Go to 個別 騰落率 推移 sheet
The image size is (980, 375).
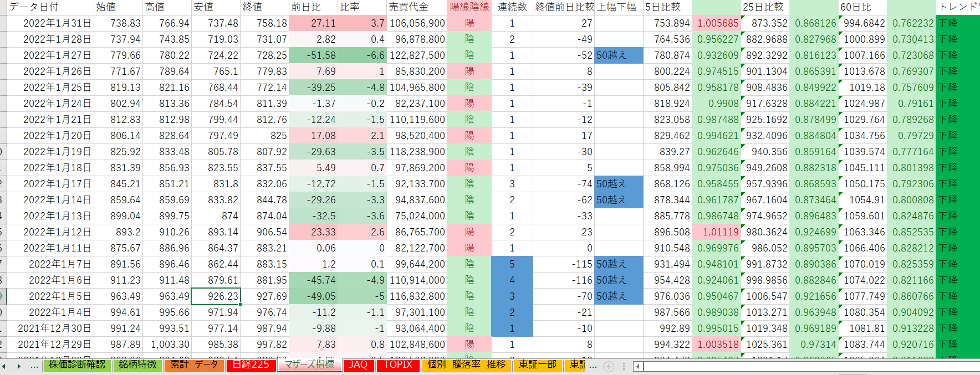(466, 365)
